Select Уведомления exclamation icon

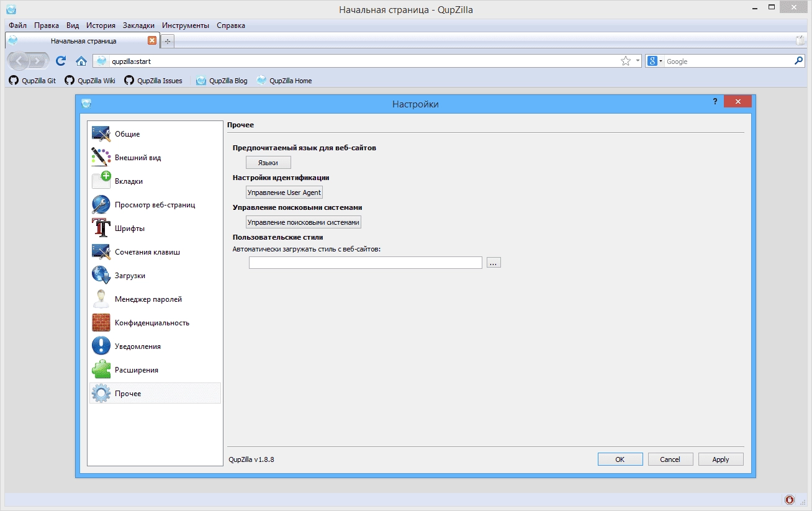click(x=101, y=346)
